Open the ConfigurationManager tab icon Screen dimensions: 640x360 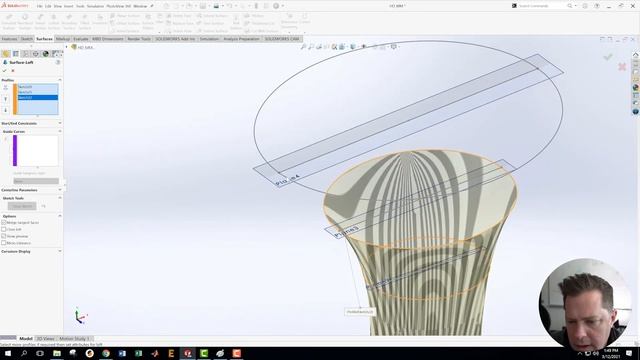(x=26, y=54)
